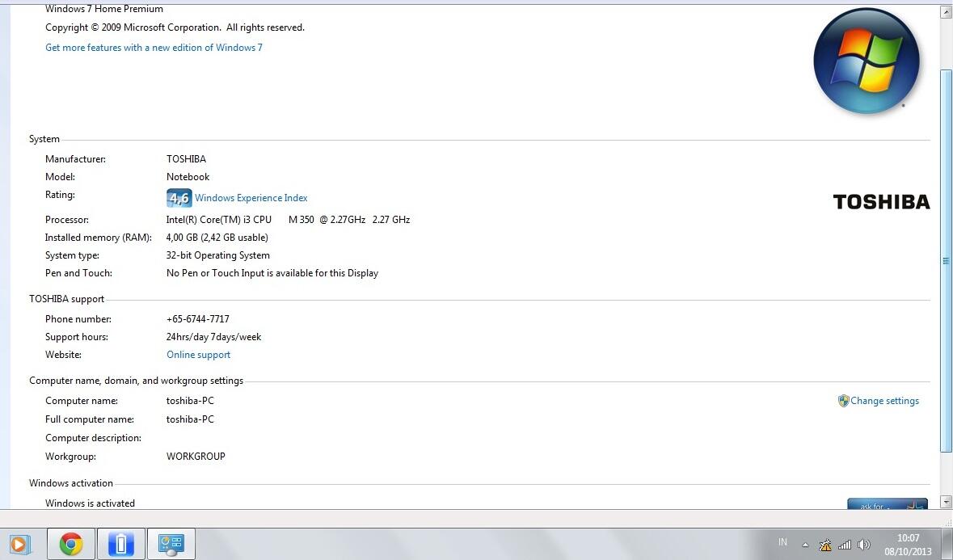Select the 32-bit Operating System text
This screenshot has height=560, width=953.
coord(218,255)
